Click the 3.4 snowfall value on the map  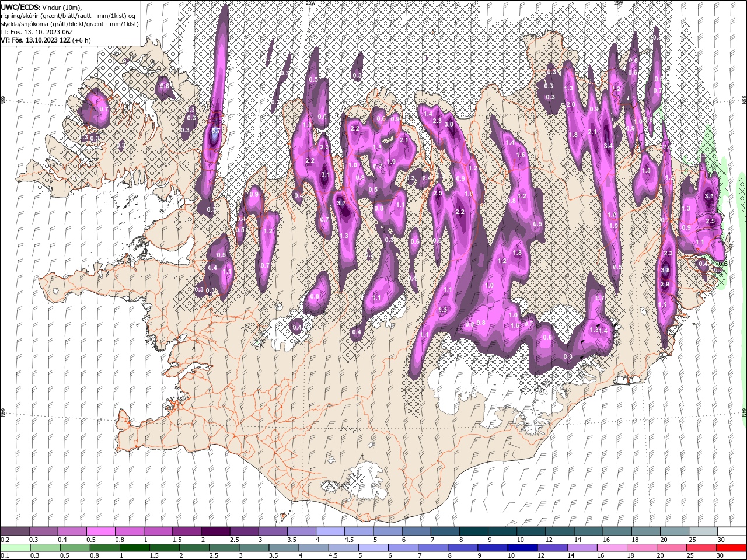608,146
